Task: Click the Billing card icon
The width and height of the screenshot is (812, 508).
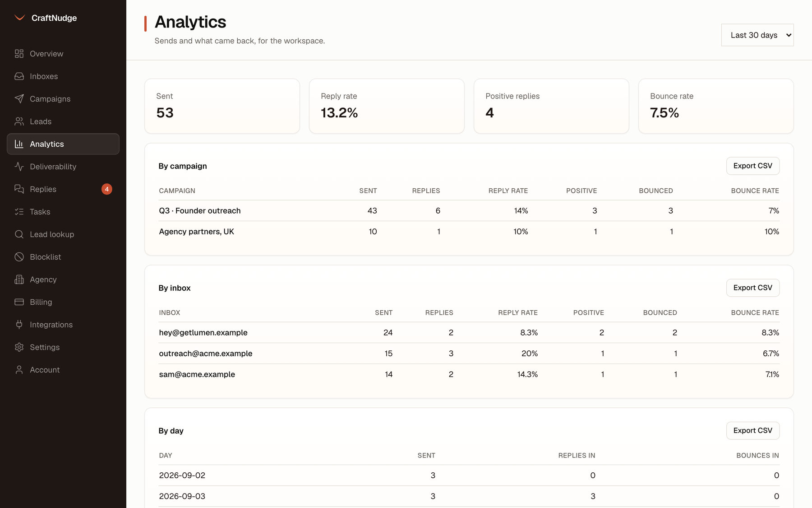Action: [x=19, y=302]
